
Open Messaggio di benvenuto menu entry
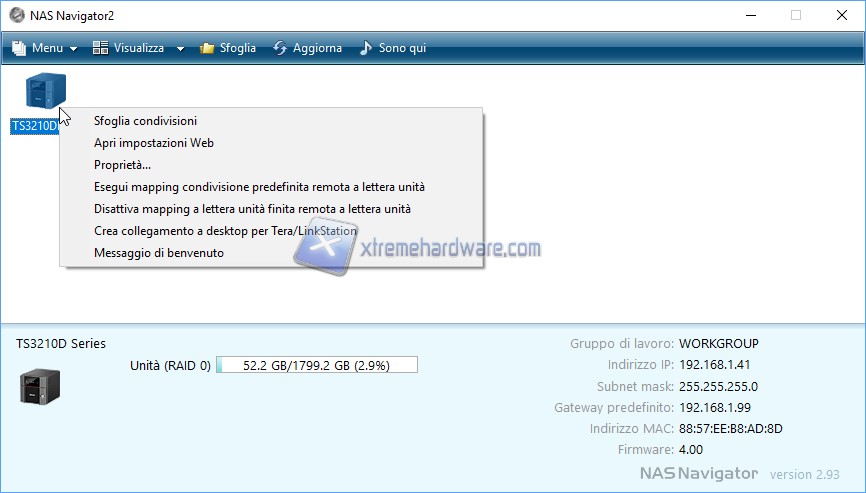(x=158, y=253)
